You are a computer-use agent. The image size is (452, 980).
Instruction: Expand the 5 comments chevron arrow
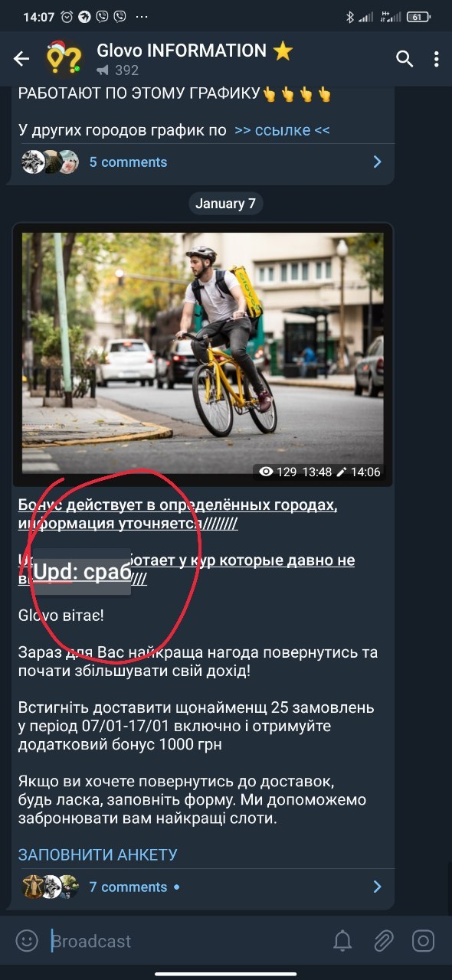(377, 162)
